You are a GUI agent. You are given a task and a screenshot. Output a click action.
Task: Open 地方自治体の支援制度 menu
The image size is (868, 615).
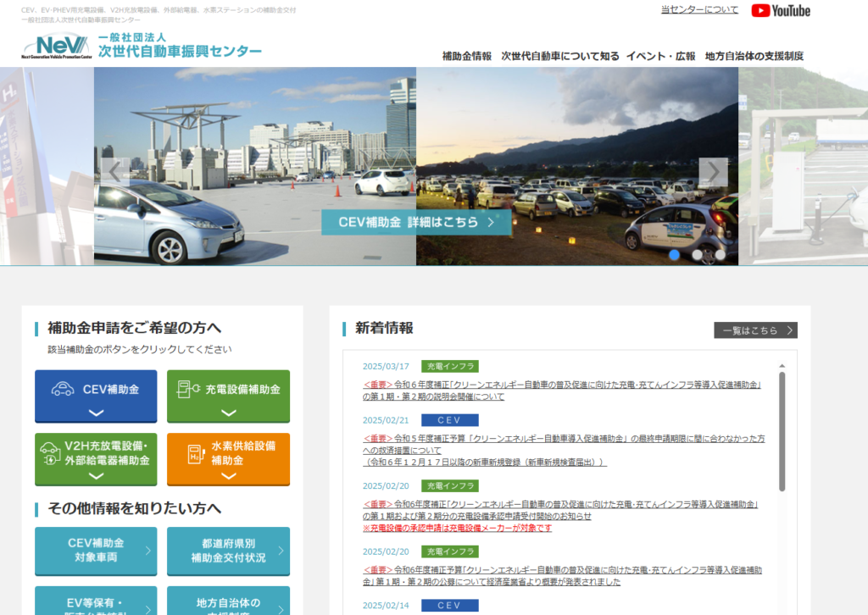click(x=754, y=56)
